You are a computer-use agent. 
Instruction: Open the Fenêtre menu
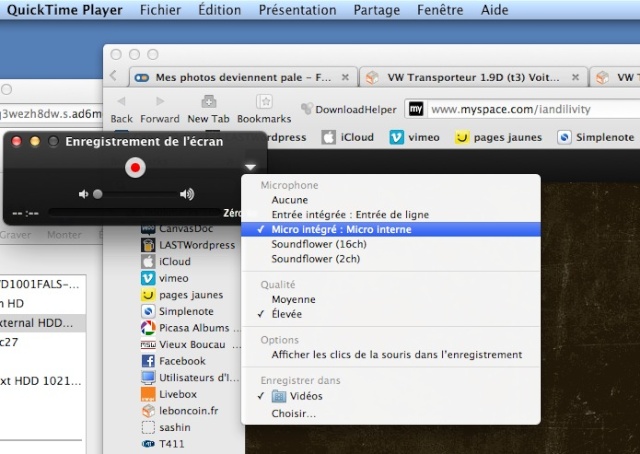pyautogui.click(x=440, y=10)
